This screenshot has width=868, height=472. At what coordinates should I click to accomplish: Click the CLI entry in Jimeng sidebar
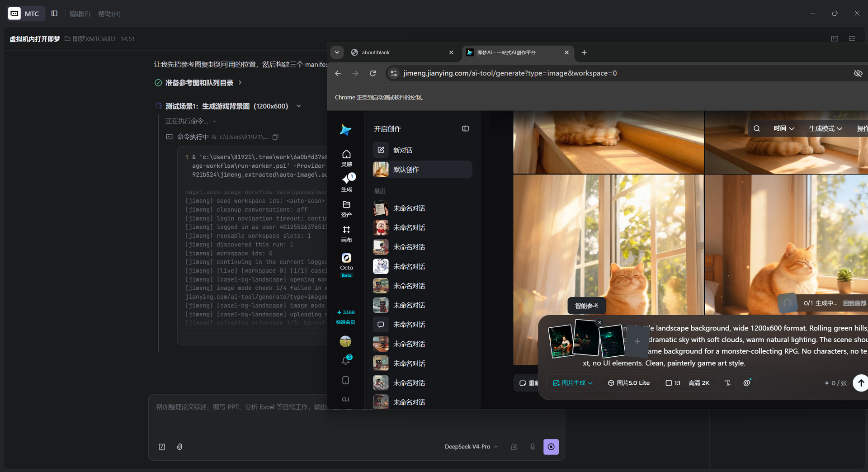(x=345, y=399)
